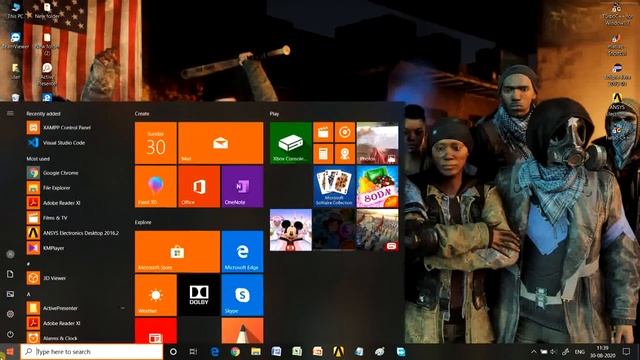The image size is (640, 360).
Task: Open the Candy Crush Soda tile
Action: [x=378, y=187]
